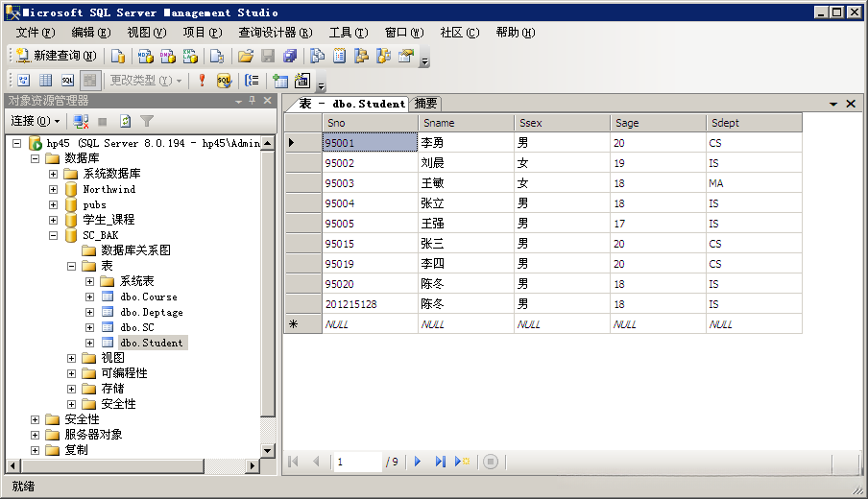The width and height of the screenshot is (868, 499).
Task: Click the Verify SQL syntax icon
Action: (x=224, y=81)
